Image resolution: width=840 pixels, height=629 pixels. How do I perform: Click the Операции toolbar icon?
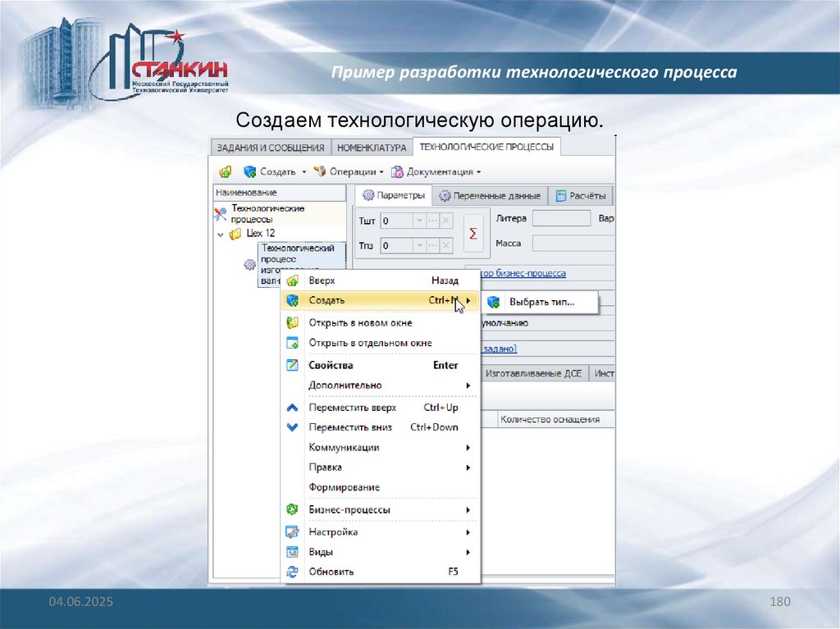pyautogui.click(x=319, y=171)
